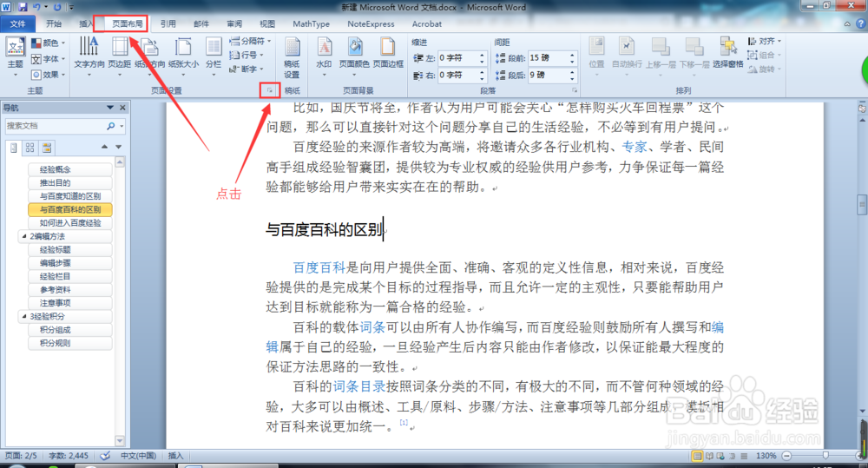Collapse the ribbon with the caret icon
This screenshot has width=868, height=468.
point(847,23)
